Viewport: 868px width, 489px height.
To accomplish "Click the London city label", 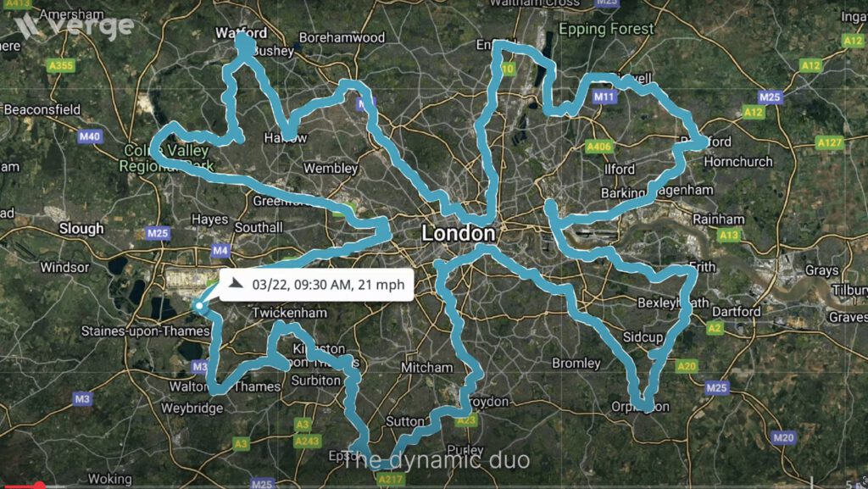I will pos(459,233).
